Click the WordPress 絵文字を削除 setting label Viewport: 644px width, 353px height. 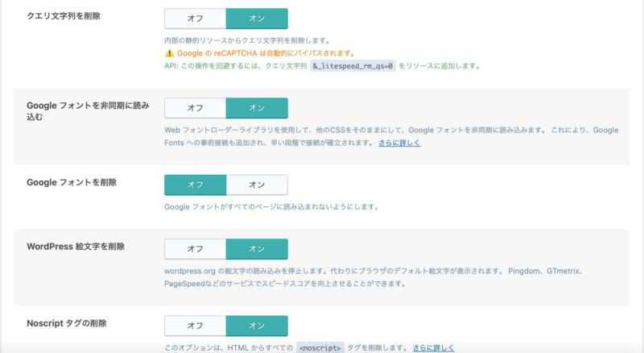click(76, 246)
